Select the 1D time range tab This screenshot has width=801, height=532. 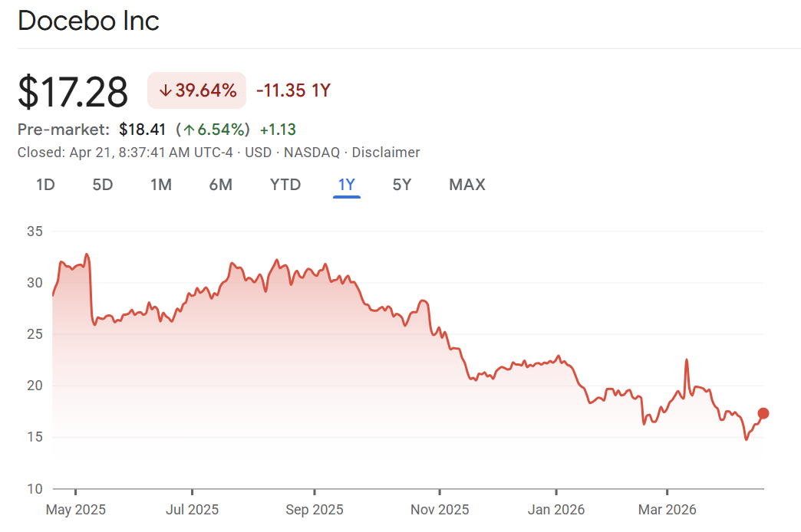click(x=45, y=185)
